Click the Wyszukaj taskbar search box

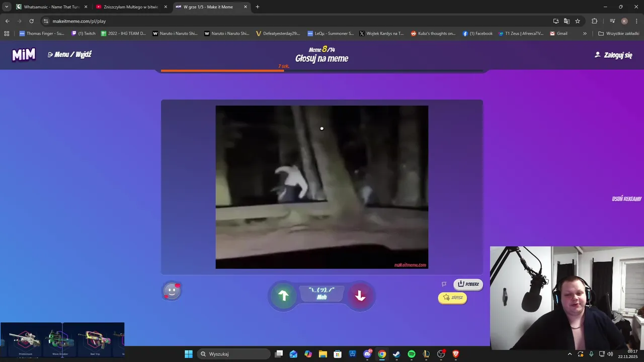pyautogui.click(x=233, y=354)
